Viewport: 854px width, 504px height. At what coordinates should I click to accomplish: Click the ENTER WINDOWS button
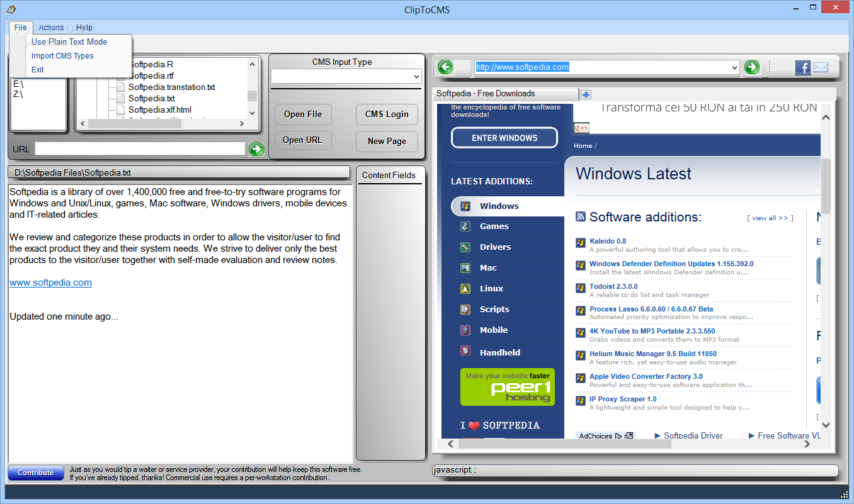pos(504,138)
